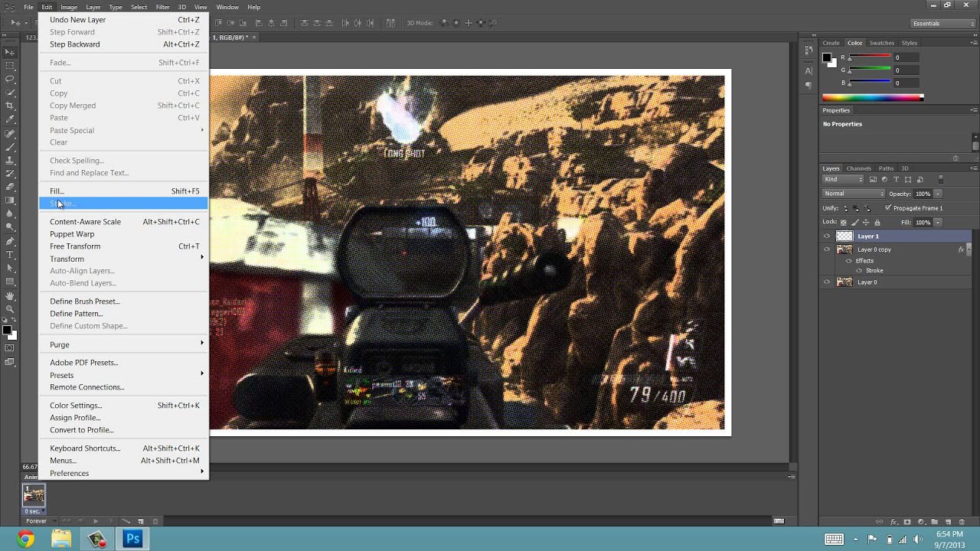Image resolution: width=980 pixels, height=551 pixels.
Task: Click Photoshop icon in the taskbar
Action: [x=132, y=539]
